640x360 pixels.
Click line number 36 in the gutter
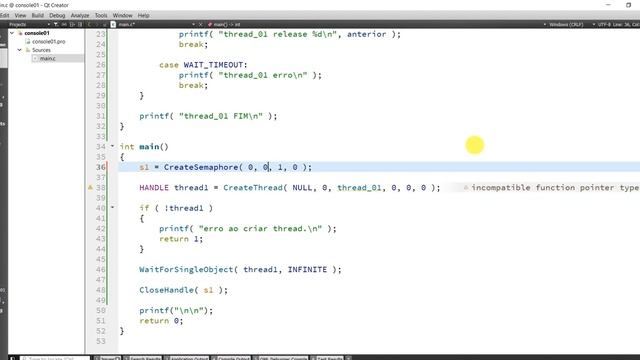coord(101,167)
